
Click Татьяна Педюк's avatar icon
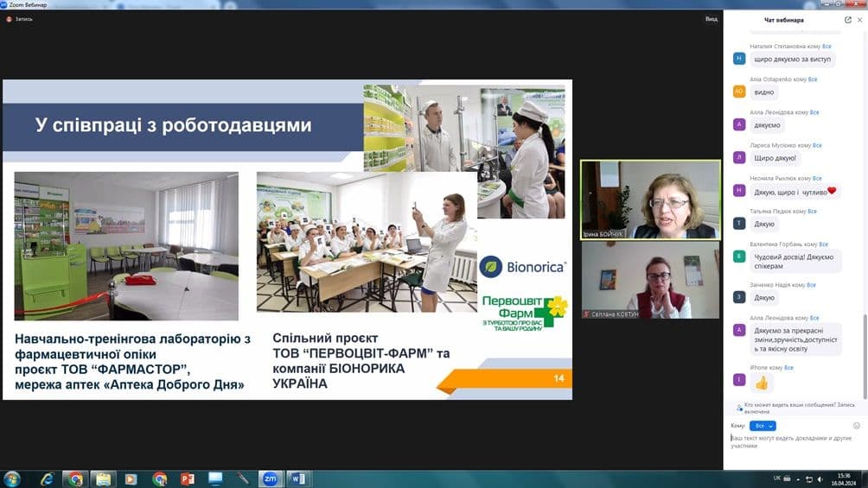coord(739,223)
